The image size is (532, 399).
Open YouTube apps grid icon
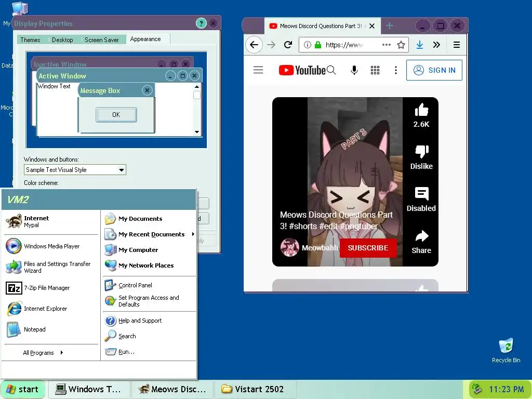pyautogui.click(x=375, y=70)
